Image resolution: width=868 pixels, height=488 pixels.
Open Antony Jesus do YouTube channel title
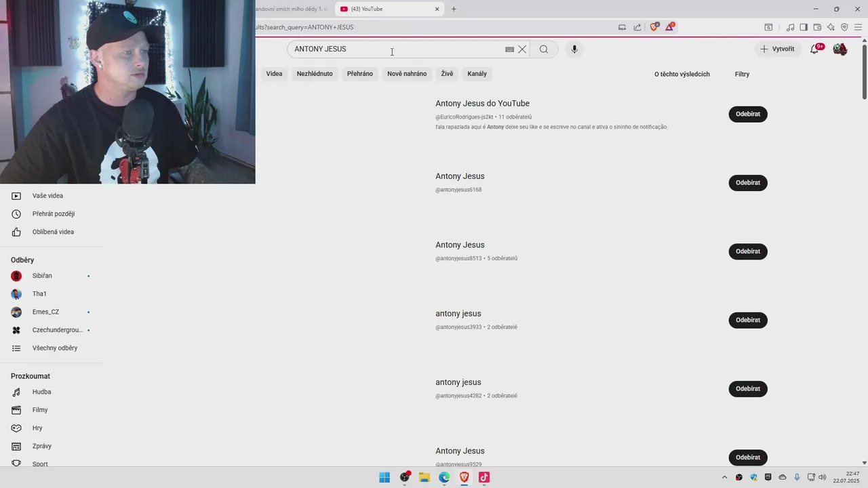click(x=482, y=104)
